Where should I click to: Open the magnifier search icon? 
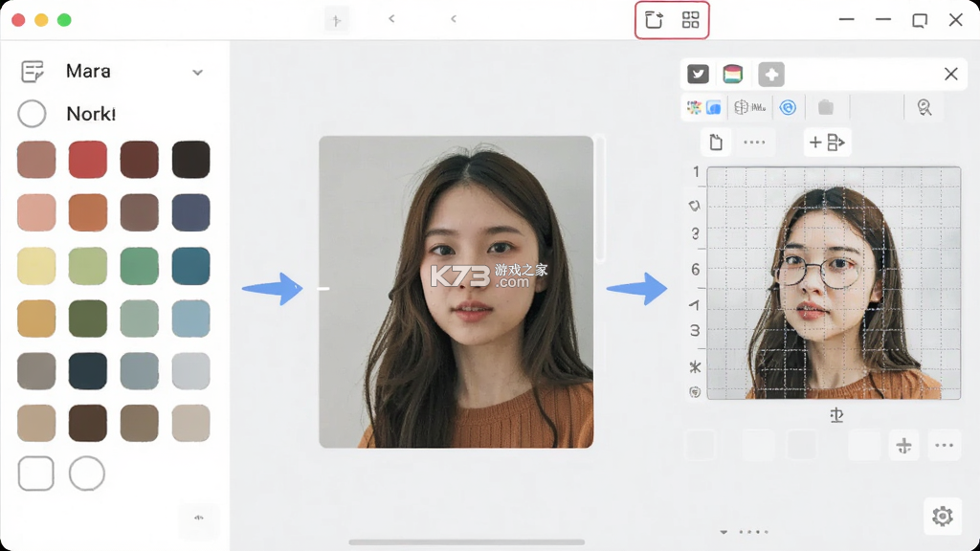point(924,107)
